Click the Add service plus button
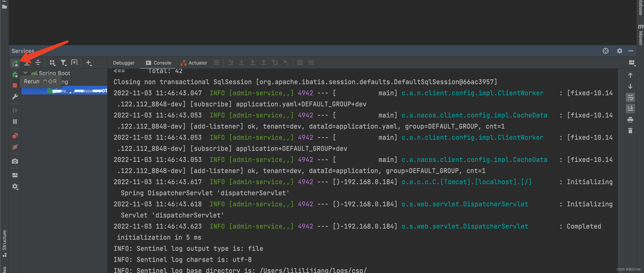644x273 pixels. click(89, 63)
